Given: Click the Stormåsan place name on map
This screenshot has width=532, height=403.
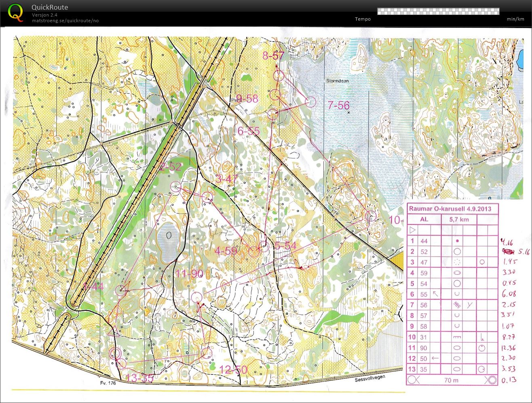Looking at the screenshot, I should (338, 81).
